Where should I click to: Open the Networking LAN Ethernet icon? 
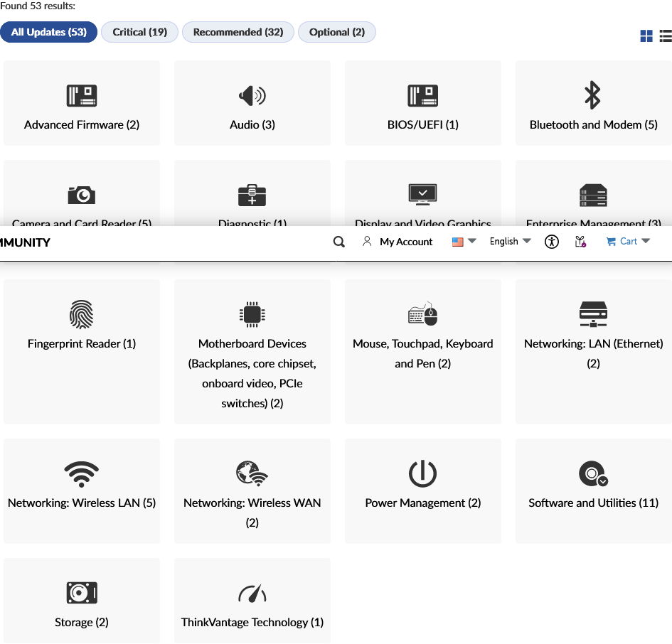point(593,314)
